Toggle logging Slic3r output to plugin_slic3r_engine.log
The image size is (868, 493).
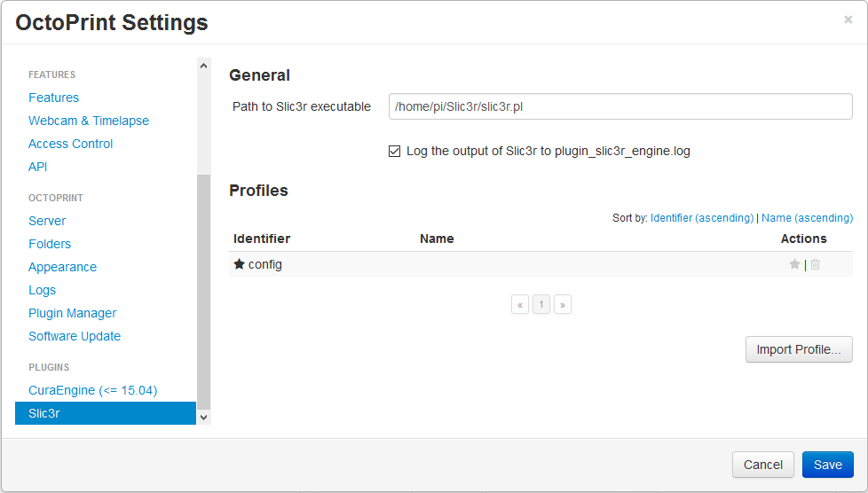point(394,151)
